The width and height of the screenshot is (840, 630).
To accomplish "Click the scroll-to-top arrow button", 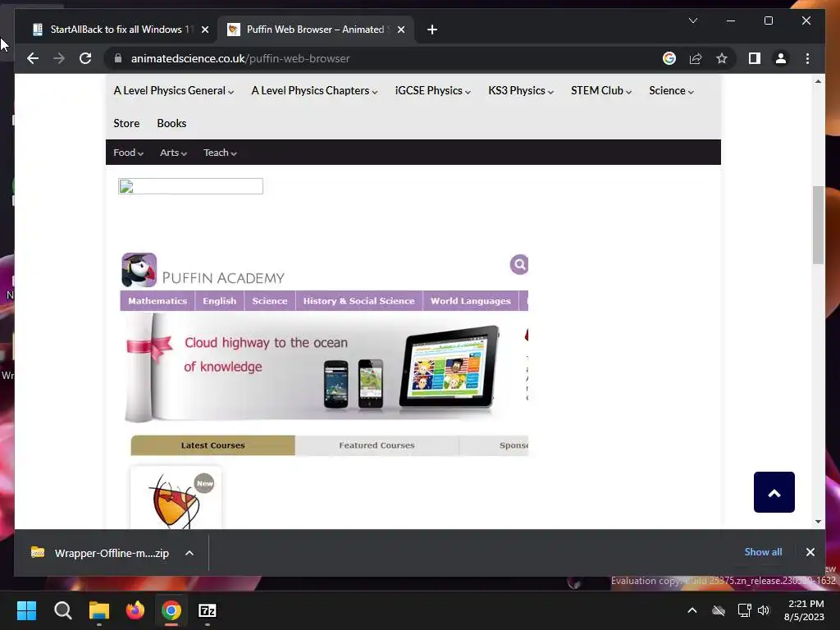I will (774, 492).
